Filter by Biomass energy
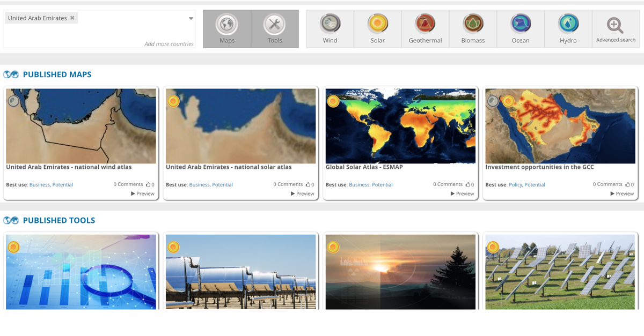 click(x=473, y=29)
